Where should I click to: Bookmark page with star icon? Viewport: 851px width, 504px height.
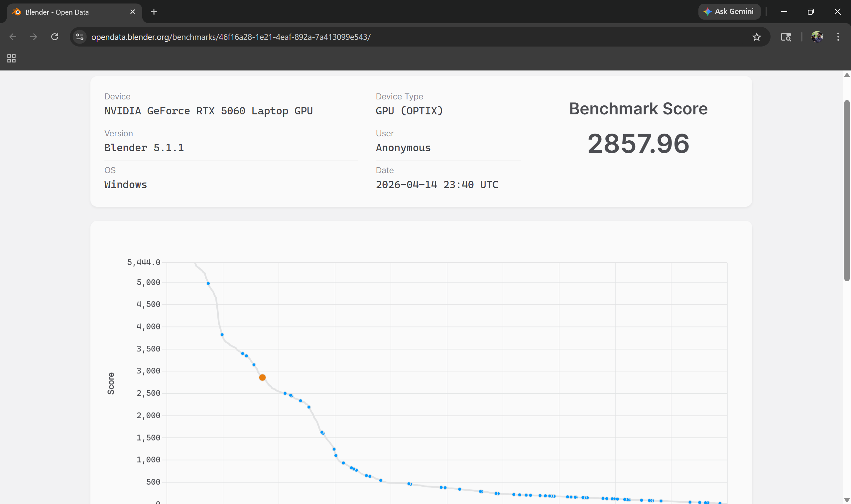756,37
